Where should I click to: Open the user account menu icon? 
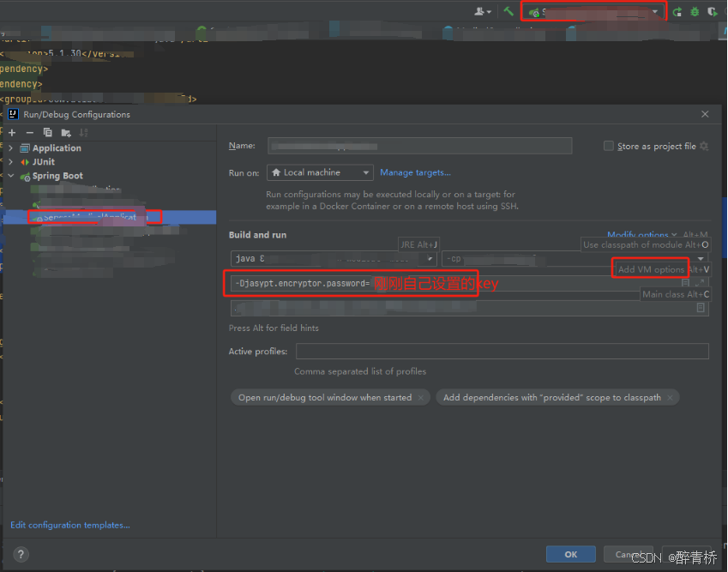pyautogui.click(x=483, y=12)
